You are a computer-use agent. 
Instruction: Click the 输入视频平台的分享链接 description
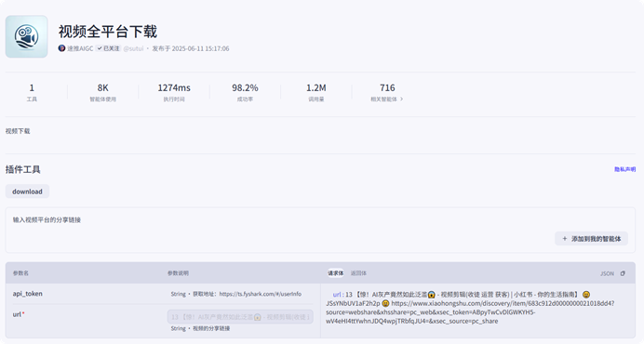coord(47,220)
